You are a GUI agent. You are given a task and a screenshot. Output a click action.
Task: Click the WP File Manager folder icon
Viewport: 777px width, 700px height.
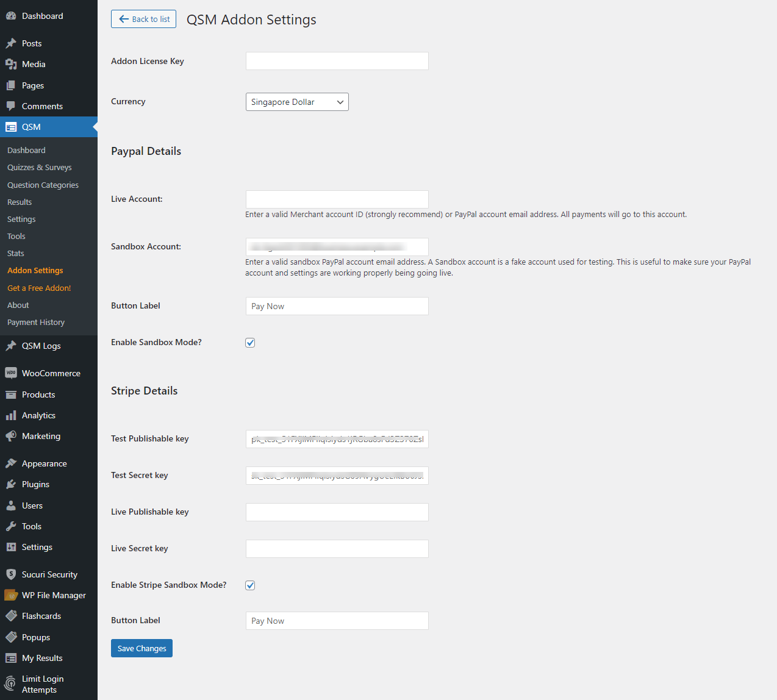click(11, 595)
